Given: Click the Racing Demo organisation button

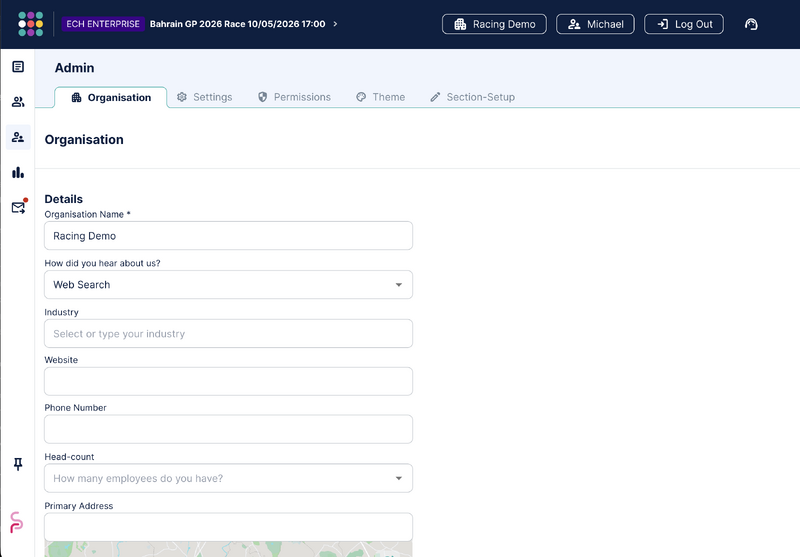Looking at the screenshot, I should (x=494, y=24).
